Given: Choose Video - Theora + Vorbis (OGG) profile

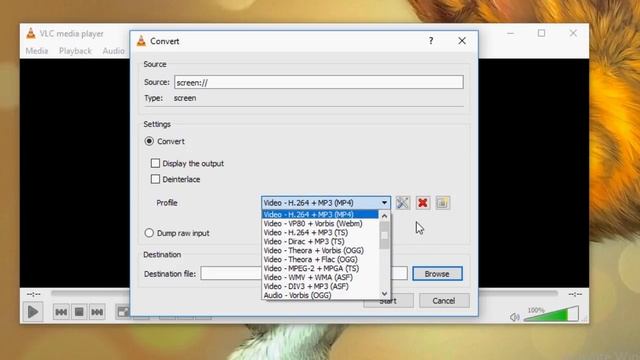Looking at the screenshot, I should pos(320,250).
